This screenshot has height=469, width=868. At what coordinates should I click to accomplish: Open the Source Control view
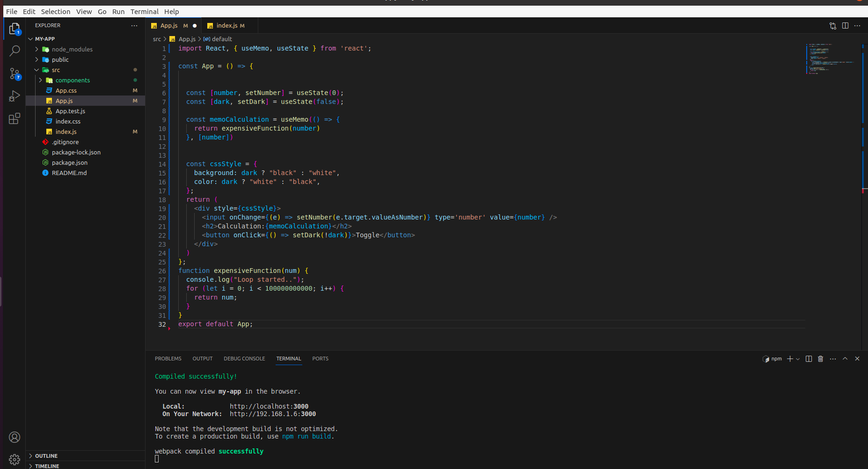15,73
